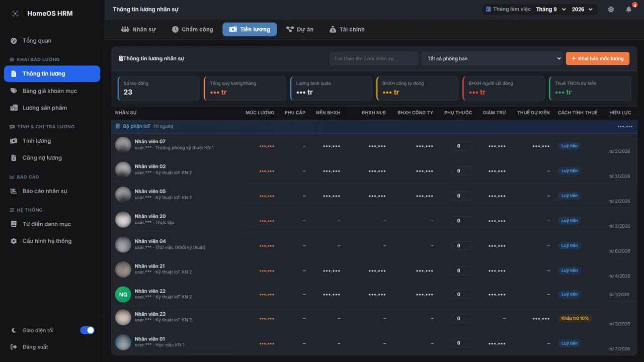Open settings gear in top bar

pyautogui.click(x=611, y=10)
